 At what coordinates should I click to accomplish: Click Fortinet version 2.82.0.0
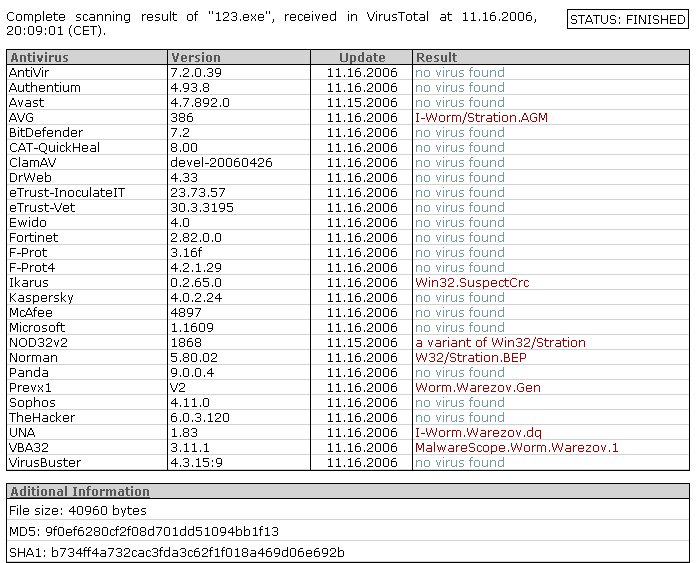(196, 238)
